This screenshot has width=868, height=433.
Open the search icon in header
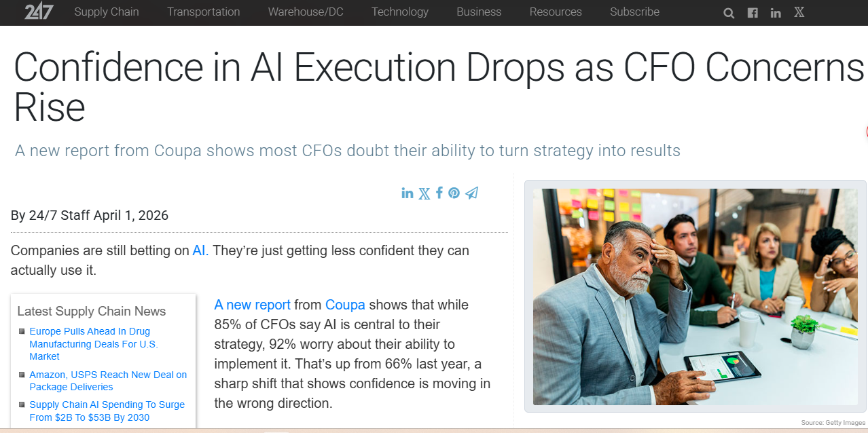pos(729,13)
